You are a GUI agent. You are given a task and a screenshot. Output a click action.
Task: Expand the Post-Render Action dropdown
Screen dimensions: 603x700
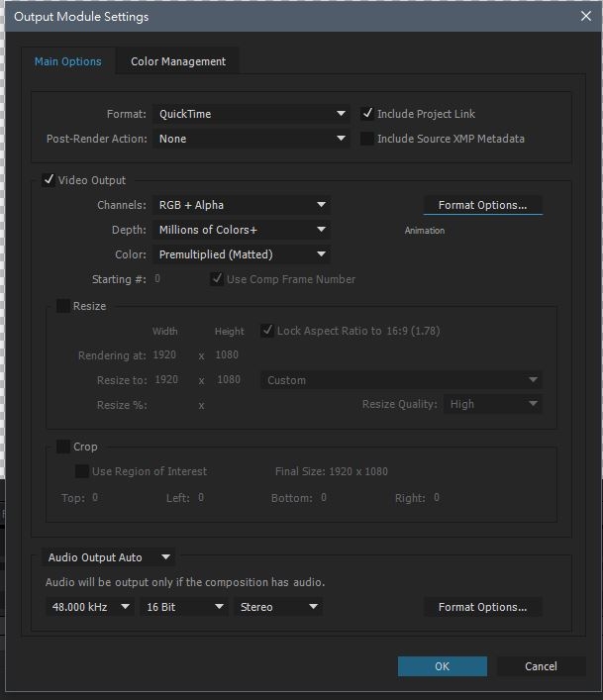click(x=252, y=139)
